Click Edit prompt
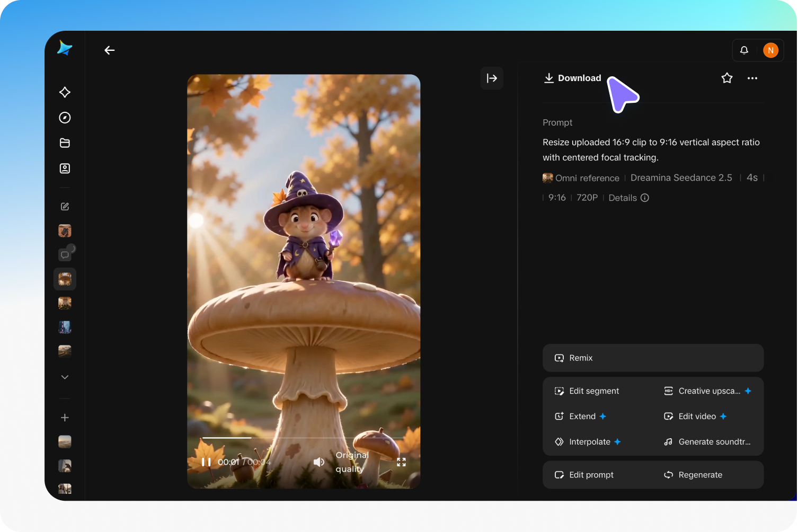This screenshot has width=798, height=532. click(x=584, y=475)
